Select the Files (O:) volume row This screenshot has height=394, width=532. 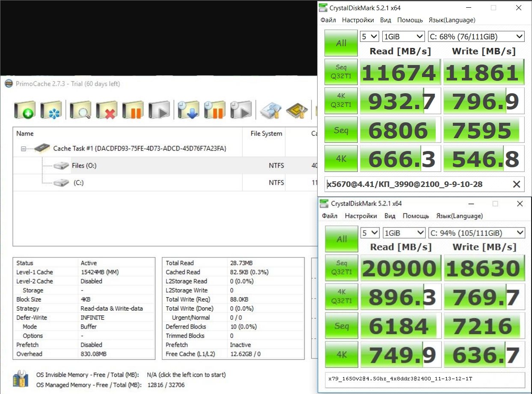165,166
